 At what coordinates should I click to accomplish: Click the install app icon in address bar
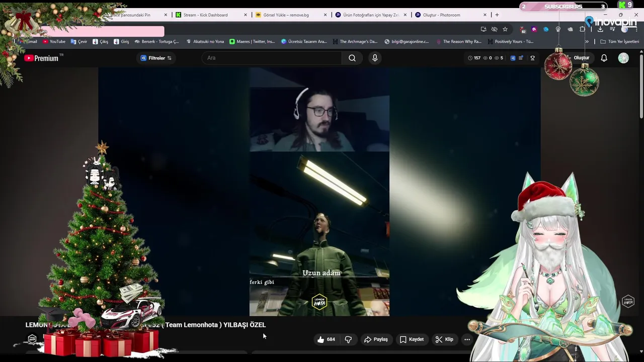point(484,29)
